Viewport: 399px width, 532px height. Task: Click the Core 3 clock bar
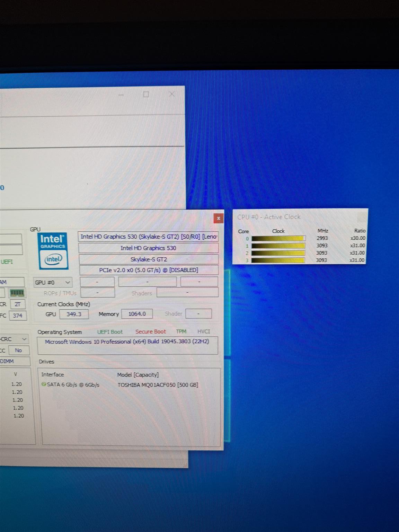278,260
